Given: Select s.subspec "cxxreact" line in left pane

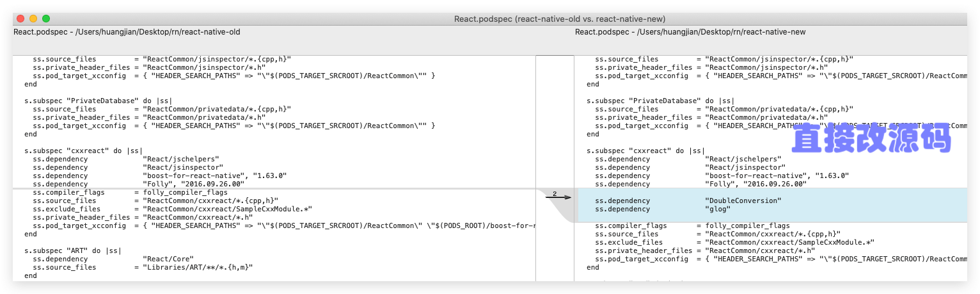Looking at the screenshot, I should (83, 151).
